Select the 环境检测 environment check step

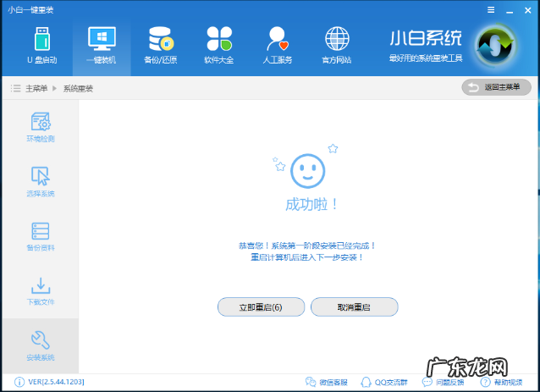coord(41,127)
